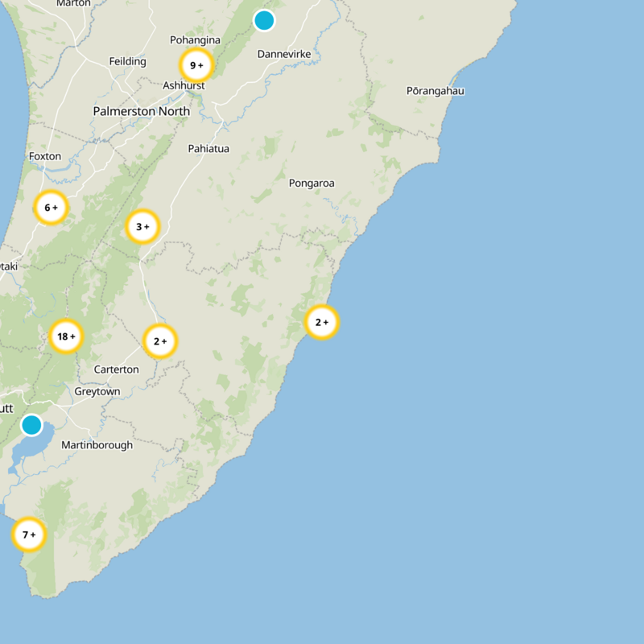This screenshot has width=644, height=644.
Task: Select the blue marker near Martinborough lake
Action: pyautogui.click(x=31, y=425)
